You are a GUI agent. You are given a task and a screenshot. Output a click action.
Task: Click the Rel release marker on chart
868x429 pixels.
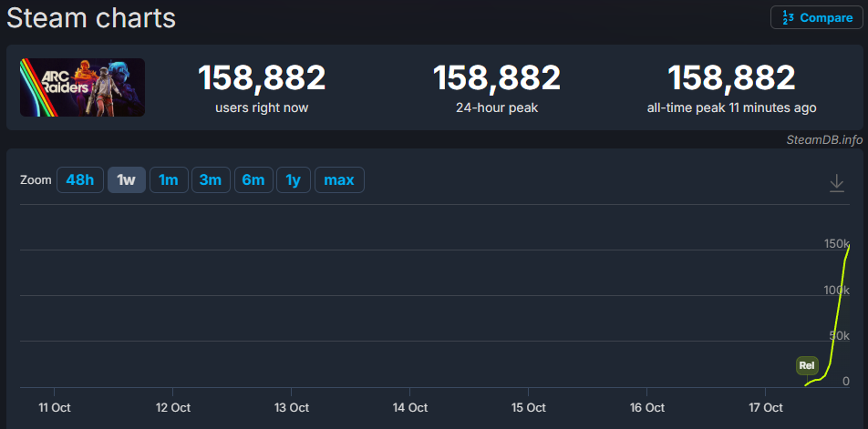(x=806, y=366)
